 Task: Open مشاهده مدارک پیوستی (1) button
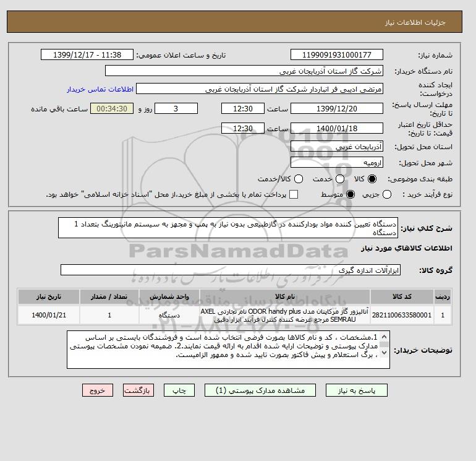[x=260, y=390]
